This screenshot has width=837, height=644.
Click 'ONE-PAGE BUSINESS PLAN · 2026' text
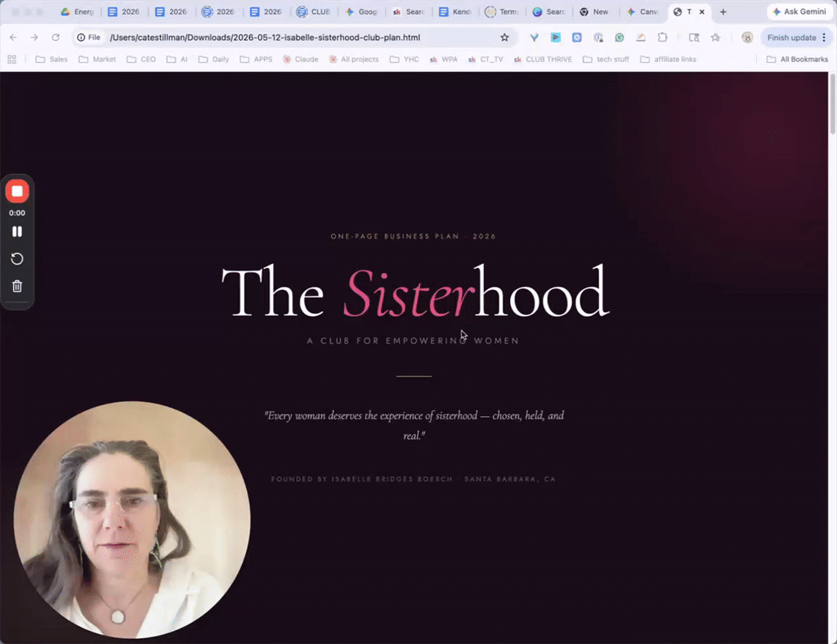413,236
